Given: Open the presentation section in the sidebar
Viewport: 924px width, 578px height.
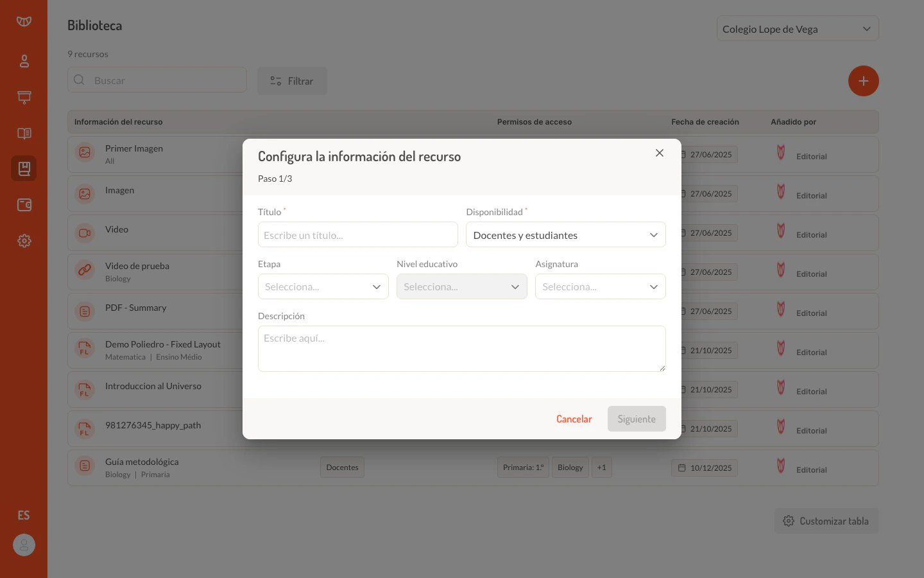Looking at the screenshot, I should [x=24, y=97].
